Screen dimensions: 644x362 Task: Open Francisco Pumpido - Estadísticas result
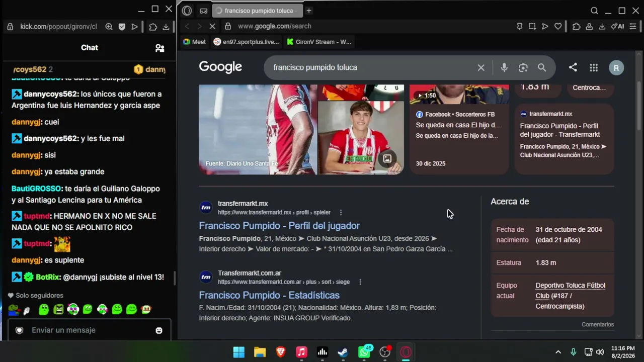(x=269, y=295)
